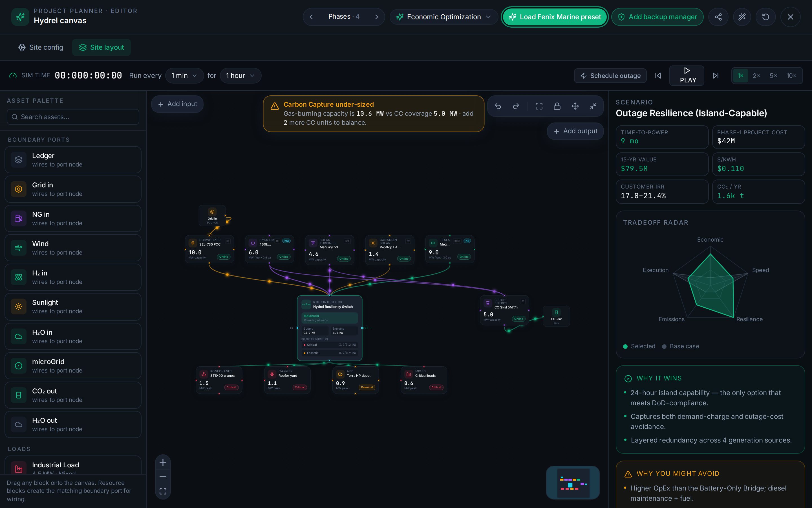Click Grid in source node on canvas
The width and height of the screenshot is (812, 508).
point(212,215)
